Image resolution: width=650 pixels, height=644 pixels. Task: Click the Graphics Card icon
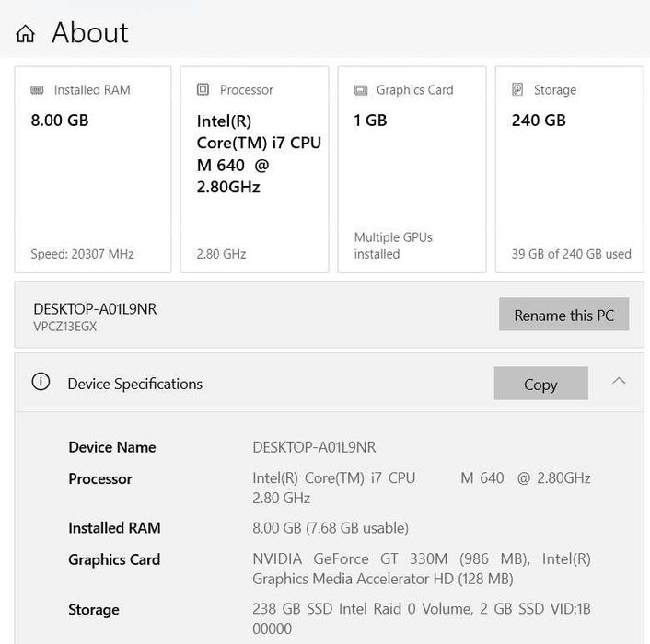tap(361, 90)
